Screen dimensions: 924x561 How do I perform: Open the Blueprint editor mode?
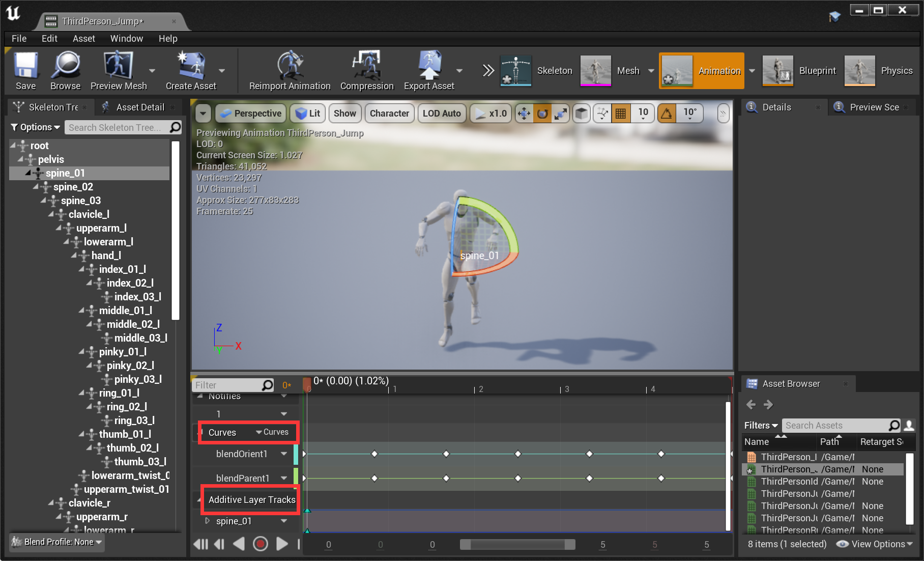(x=800, y=71)
